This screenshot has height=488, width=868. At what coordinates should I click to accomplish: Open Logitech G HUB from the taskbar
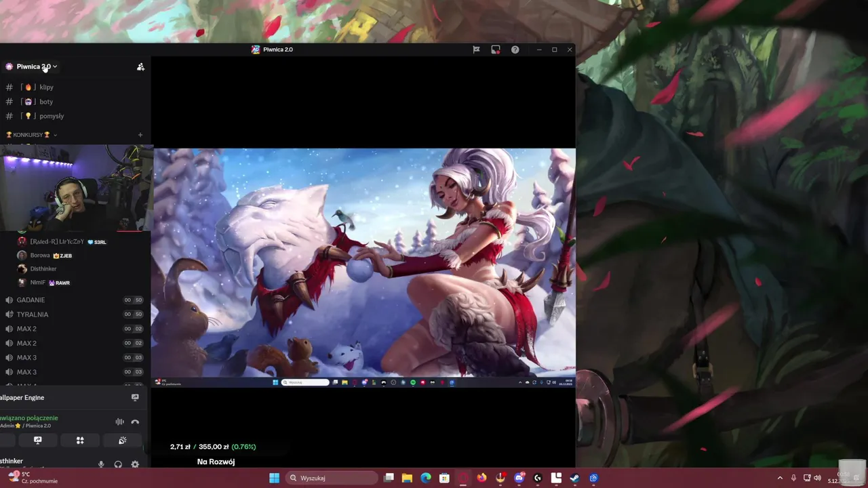(538, 478)
